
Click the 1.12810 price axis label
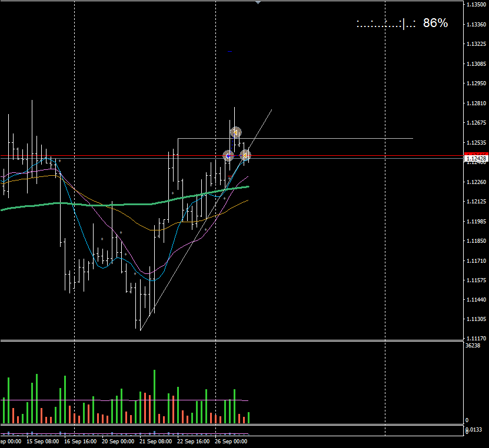pyautogui.click(x=475, y=103)
